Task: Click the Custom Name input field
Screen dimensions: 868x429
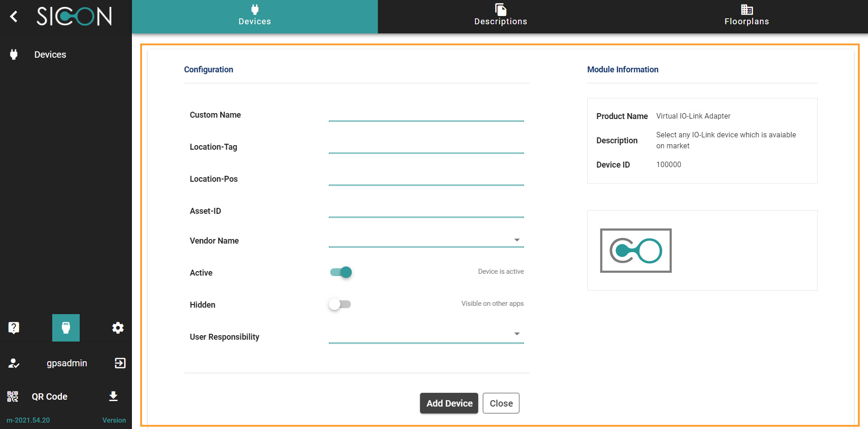Action: click(x=426, y=115)
